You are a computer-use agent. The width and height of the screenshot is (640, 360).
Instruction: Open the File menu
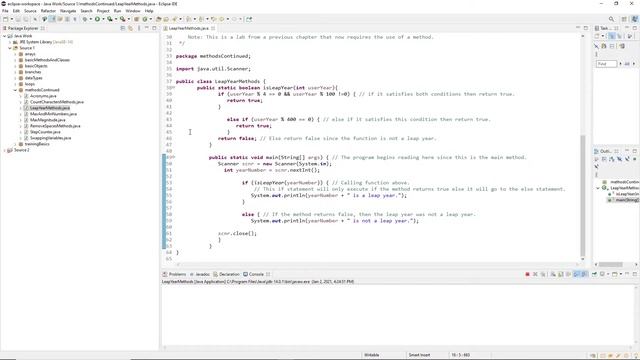5,11
